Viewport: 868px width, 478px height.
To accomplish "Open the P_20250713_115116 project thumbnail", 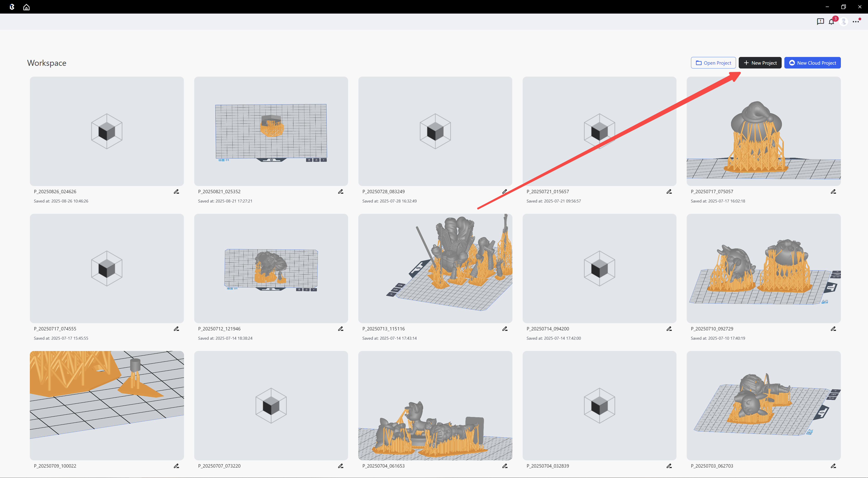I will [x=435, y=268].
